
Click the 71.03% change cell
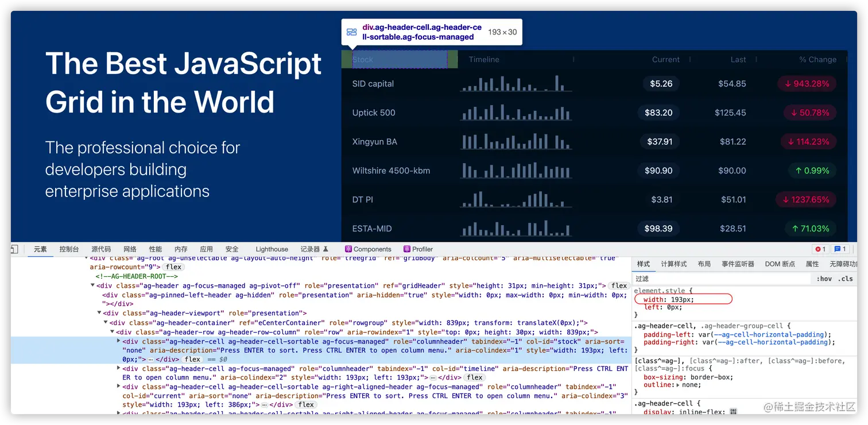coord(810,229)
